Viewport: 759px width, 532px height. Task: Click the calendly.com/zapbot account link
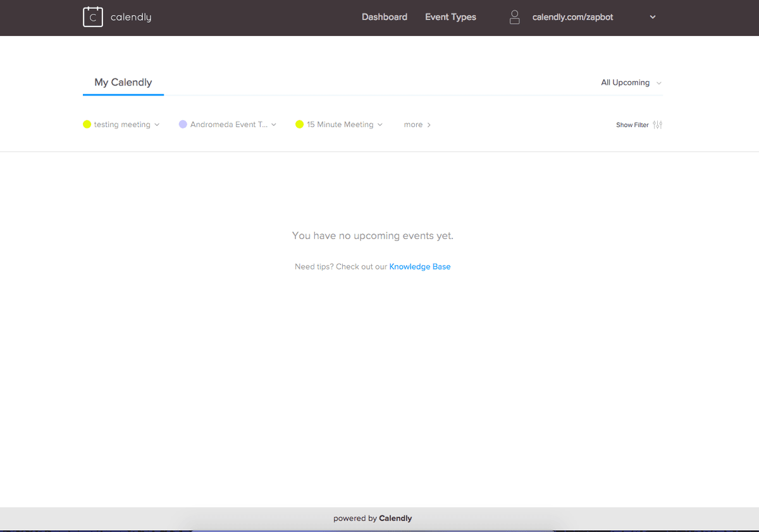[x=573, y=17]
